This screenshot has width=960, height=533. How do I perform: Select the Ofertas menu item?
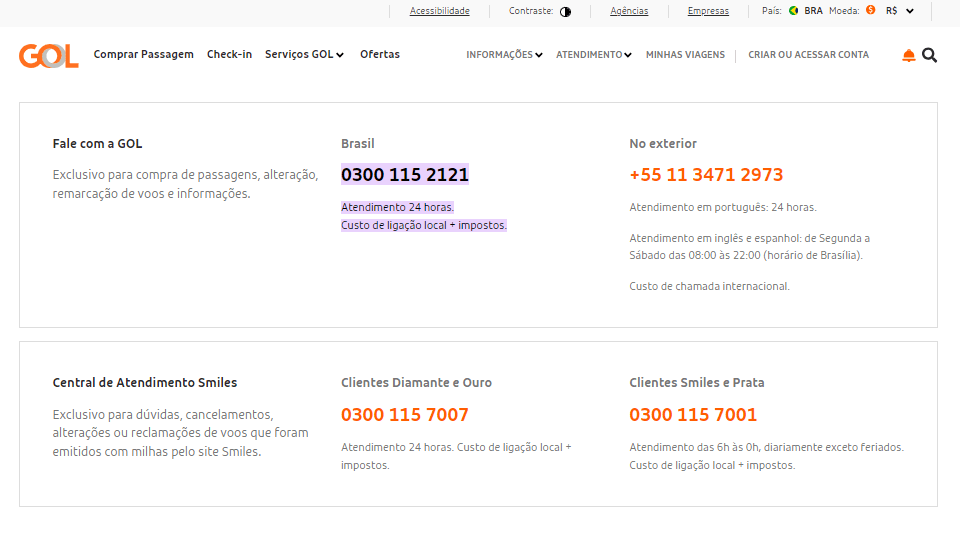pyautogui.click(x=380, y=55)
